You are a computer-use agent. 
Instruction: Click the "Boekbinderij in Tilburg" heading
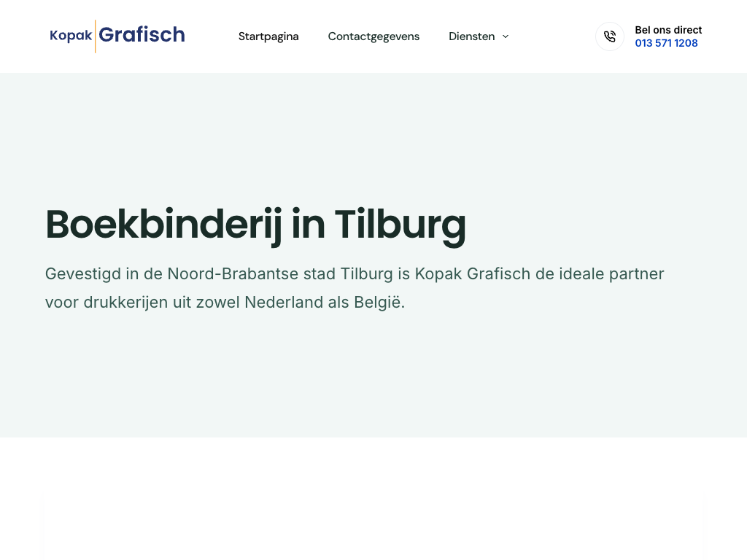[x=255, y=224]
